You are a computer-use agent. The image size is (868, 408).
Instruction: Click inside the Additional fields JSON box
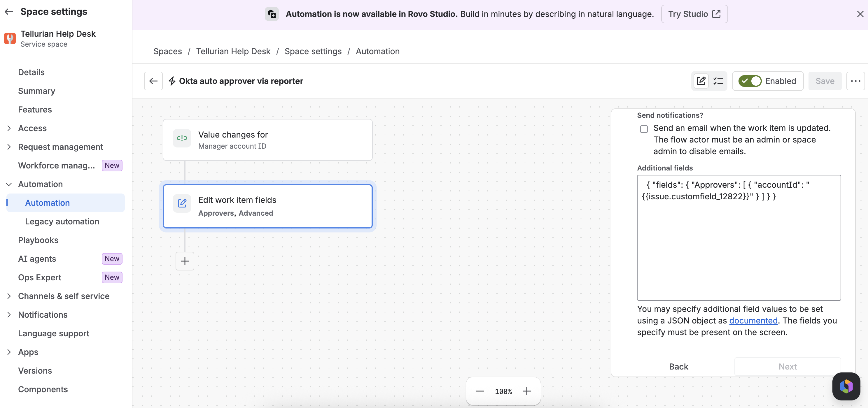tap(738, 238)
